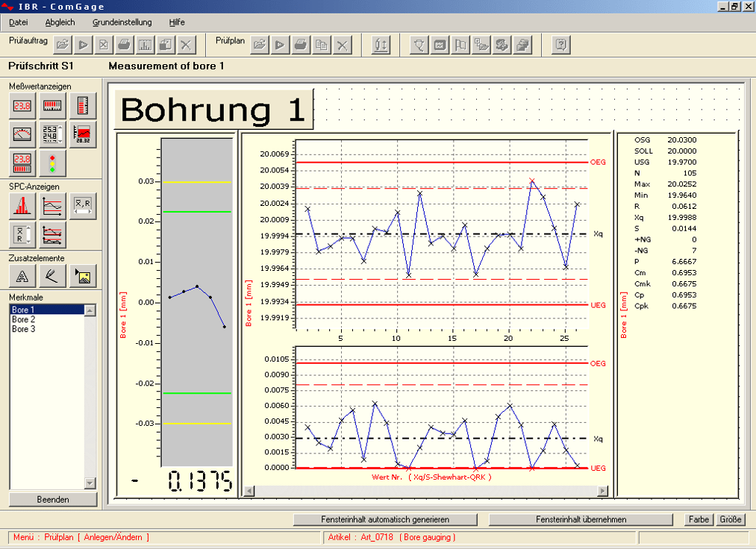Insert the vertical bar graph column display

[83, 107]
